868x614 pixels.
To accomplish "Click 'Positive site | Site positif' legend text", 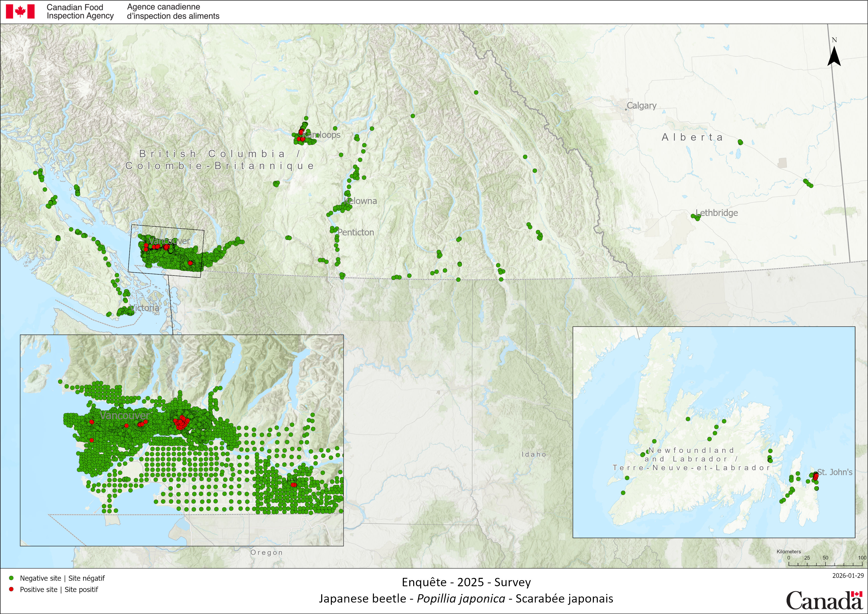I will coord(59,589).
